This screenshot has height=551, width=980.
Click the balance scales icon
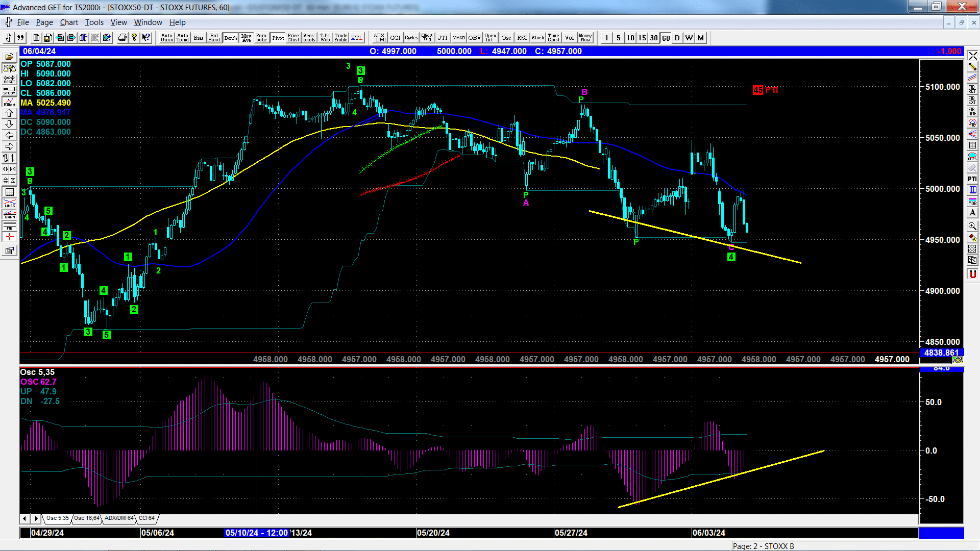click(x=10, y=68)
